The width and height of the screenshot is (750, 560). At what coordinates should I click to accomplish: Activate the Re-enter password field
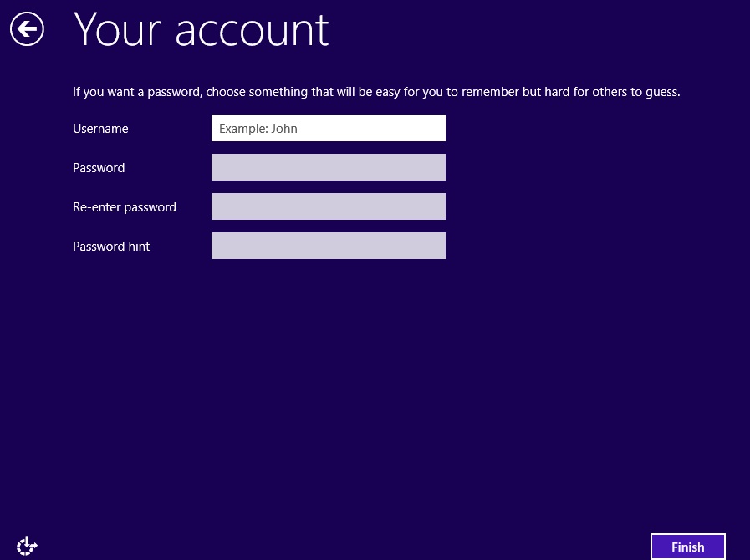point(328,206)
